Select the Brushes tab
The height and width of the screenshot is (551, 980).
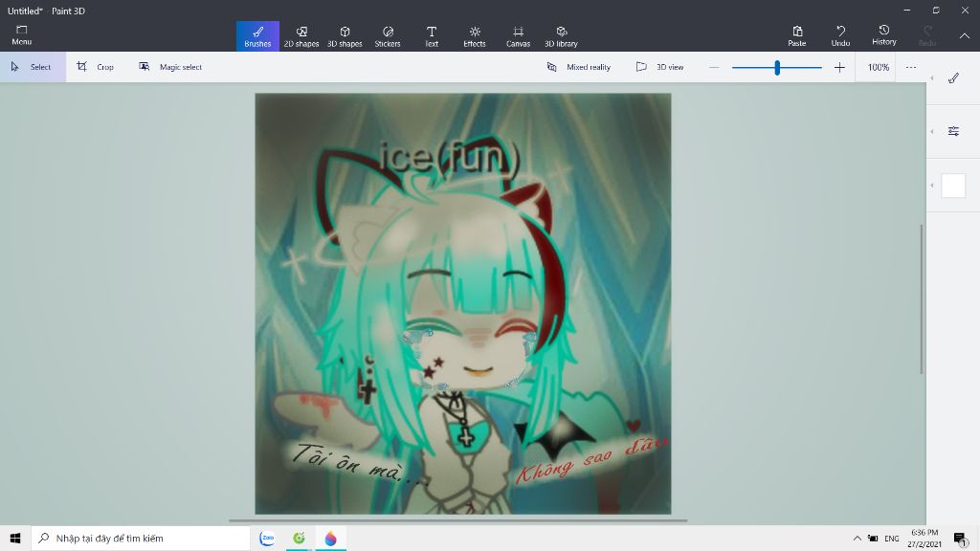257,36
